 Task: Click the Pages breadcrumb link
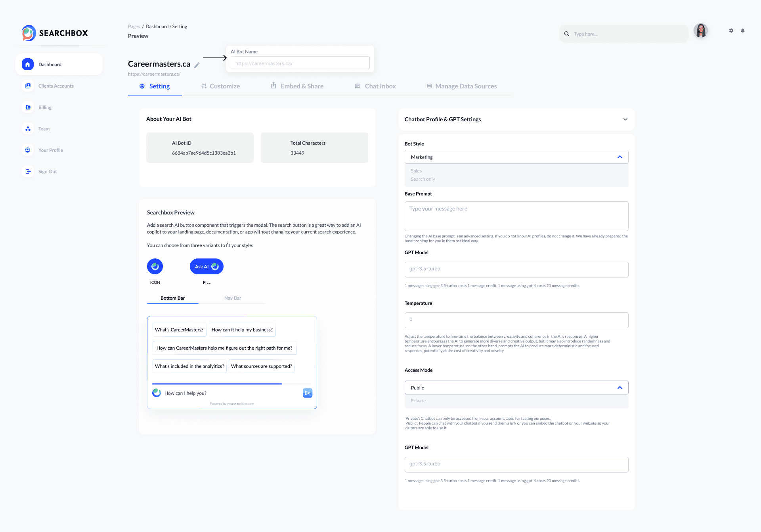(x=134, y=27)
